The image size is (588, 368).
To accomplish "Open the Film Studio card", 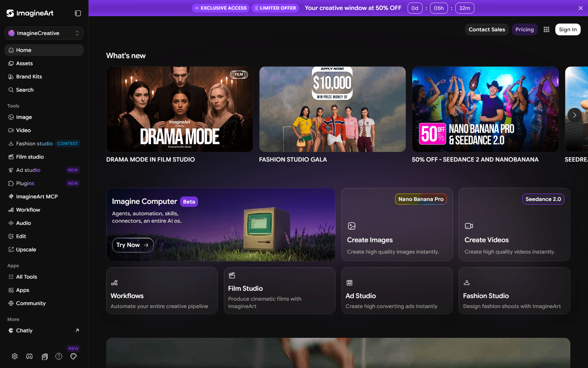I will [279, 291].
